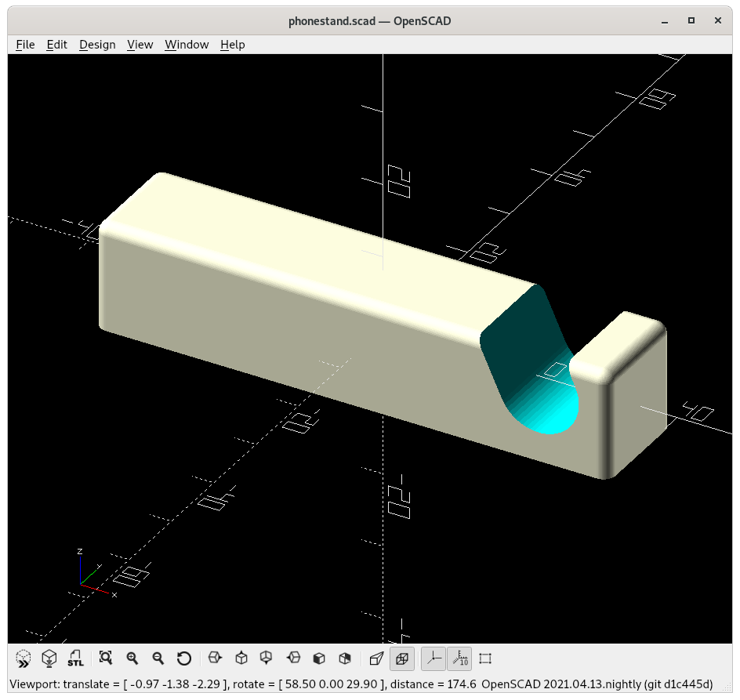Toggle the scale markers on axes
Viewport: 740px width, 700px height.
click(x=459, y=658)
